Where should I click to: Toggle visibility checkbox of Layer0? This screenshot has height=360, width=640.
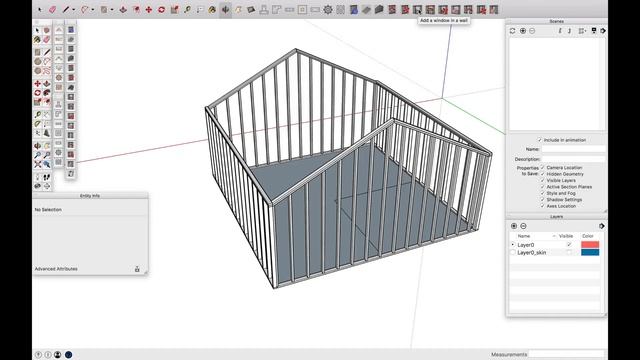569,244
